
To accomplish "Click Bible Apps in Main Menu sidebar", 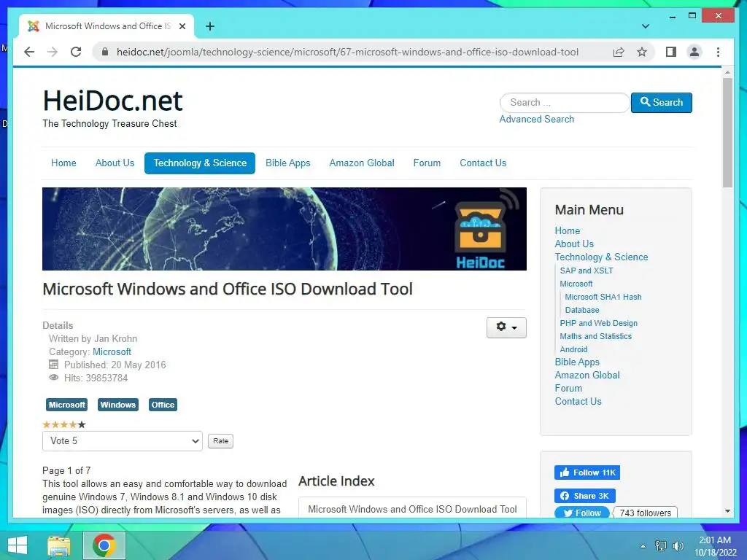I will 577,362.
